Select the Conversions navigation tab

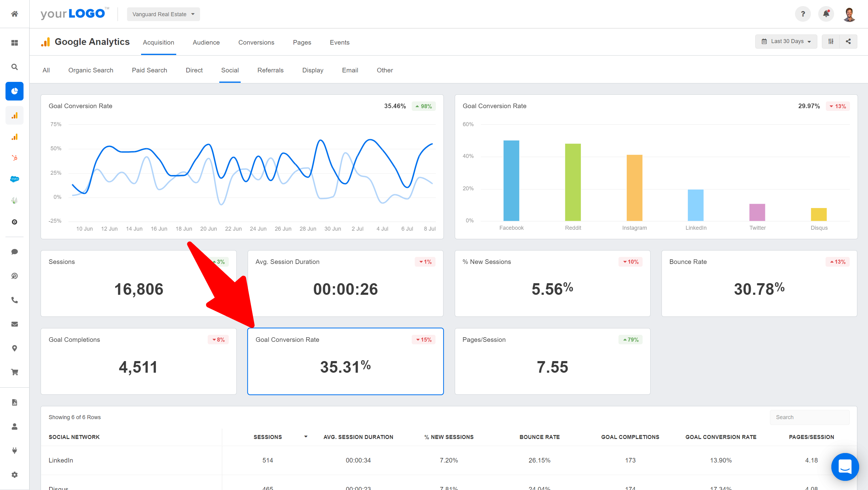coord(256,42)
